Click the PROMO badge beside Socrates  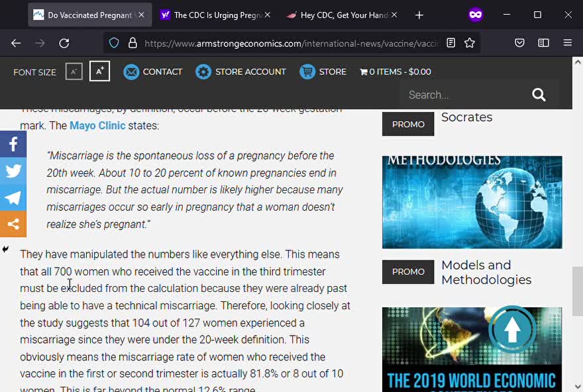(x=408, y=124)
